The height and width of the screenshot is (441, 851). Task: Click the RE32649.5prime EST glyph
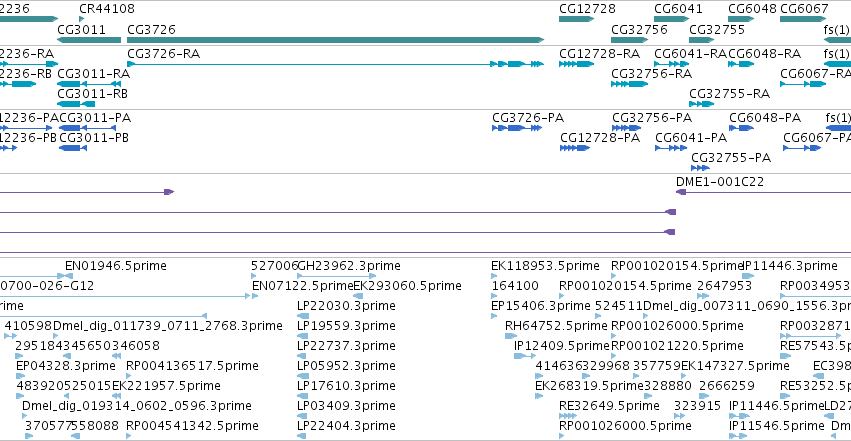(x=568, y=416)
